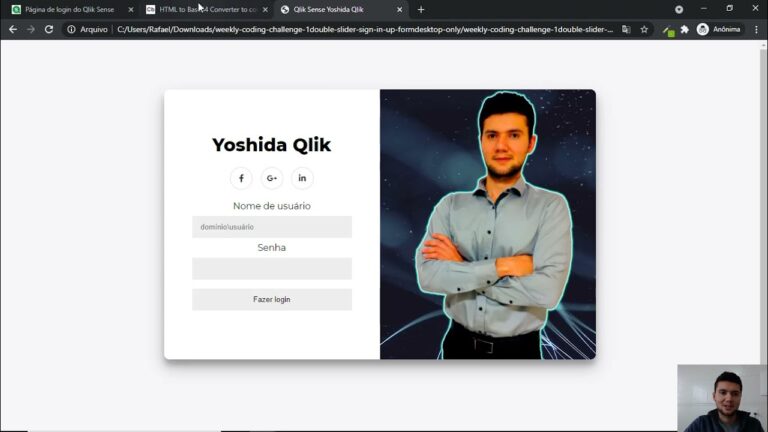Bookmark this page with the star
Image resolution: width=768 pixels, height=432 pixels.
point(644,29)
